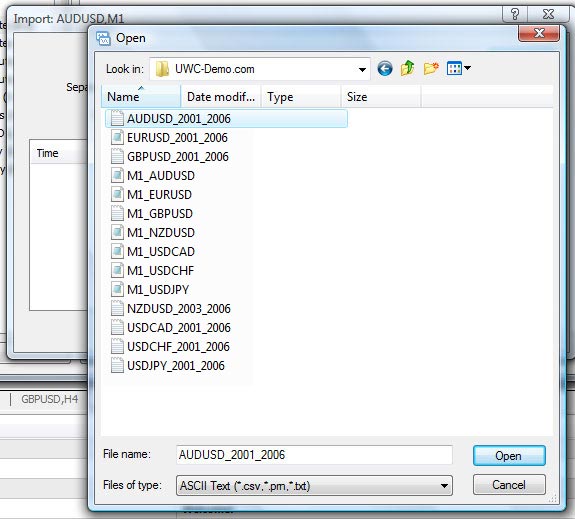575x519 pixels.
Task: Close the Open dialog window
Action: click(539, 33)
